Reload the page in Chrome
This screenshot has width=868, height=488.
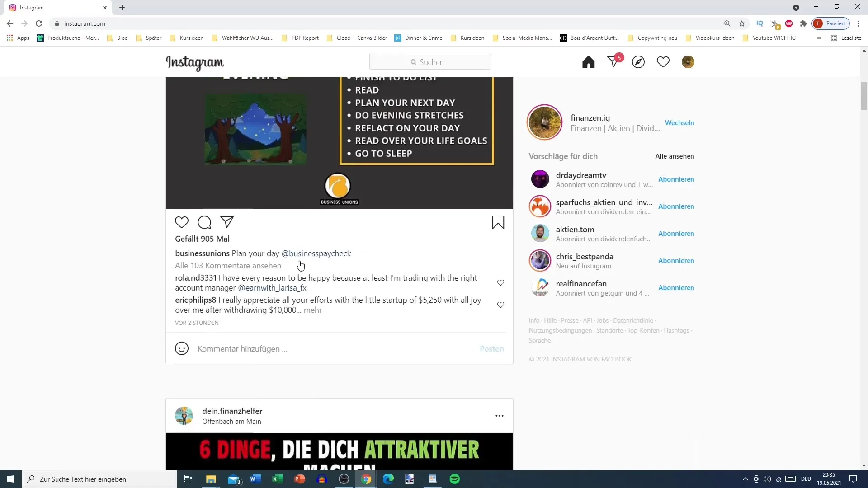tap(39, 23)
